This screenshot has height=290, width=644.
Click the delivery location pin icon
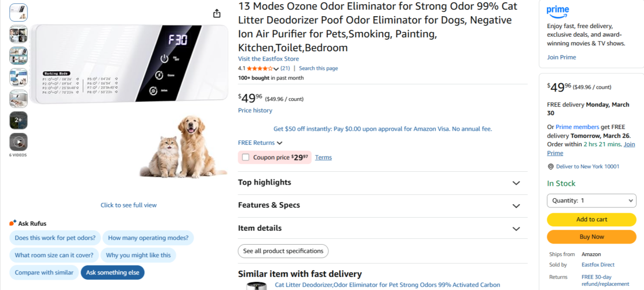click(551, 167)
